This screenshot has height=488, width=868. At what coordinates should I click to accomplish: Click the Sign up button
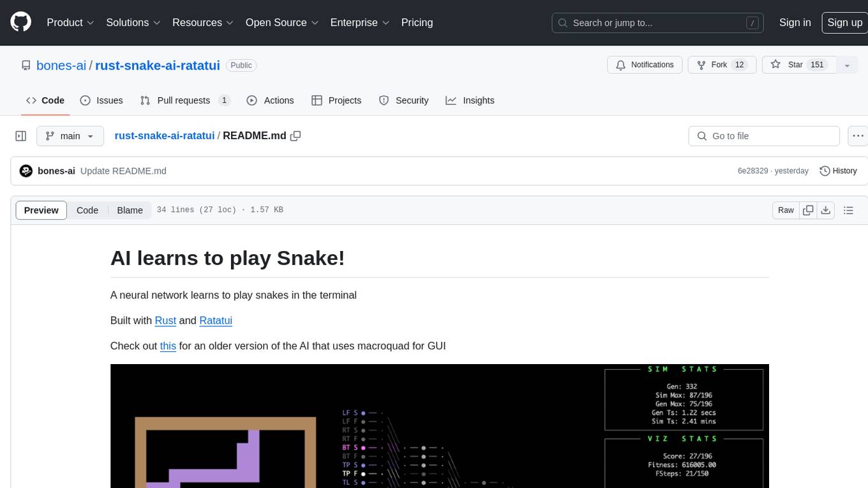click(x=844, y=22)
